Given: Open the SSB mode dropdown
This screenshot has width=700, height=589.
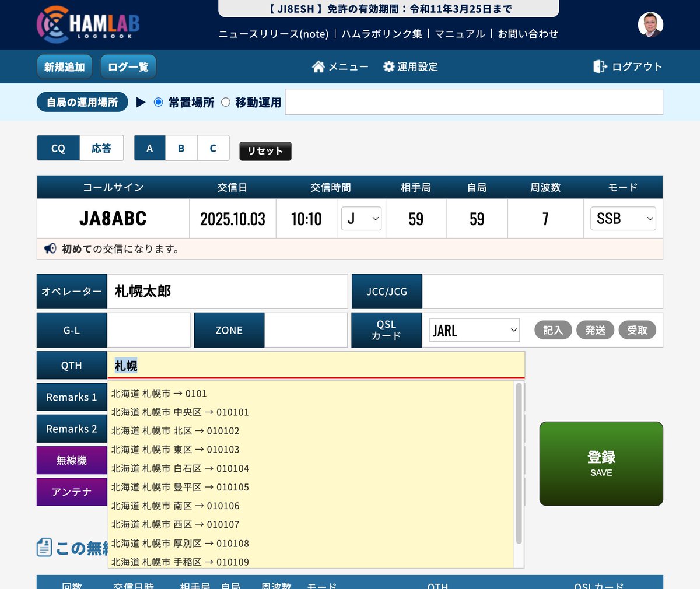Looking at the screenshot, I should tap(623, 219).
